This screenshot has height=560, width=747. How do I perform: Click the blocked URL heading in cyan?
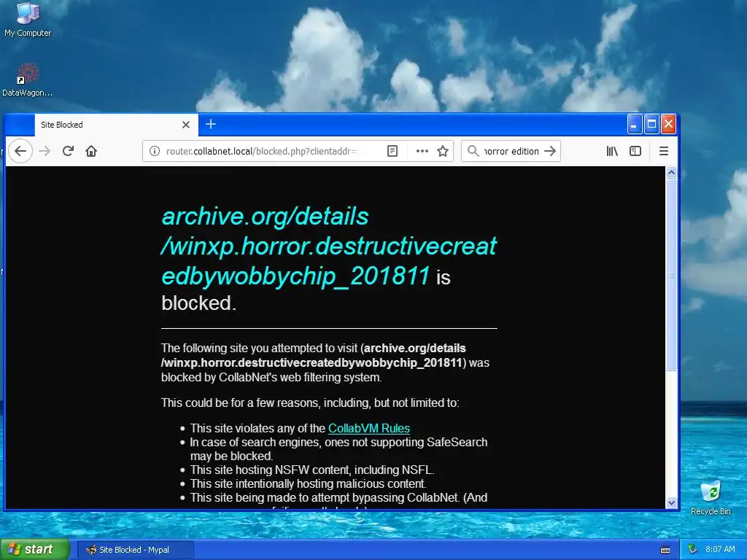(x=329, y=246)
